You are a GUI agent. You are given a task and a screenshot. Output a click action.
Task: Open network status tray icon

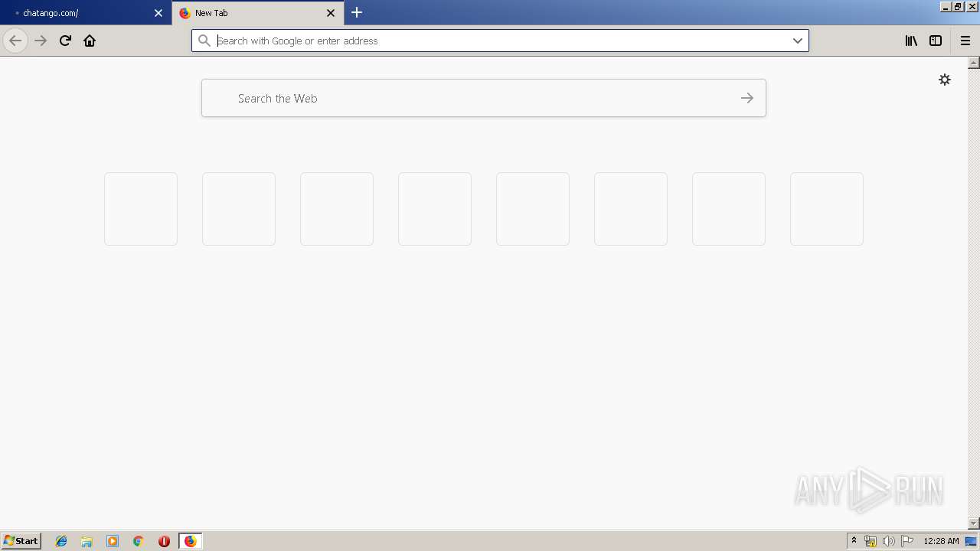[x=871, y=541]
